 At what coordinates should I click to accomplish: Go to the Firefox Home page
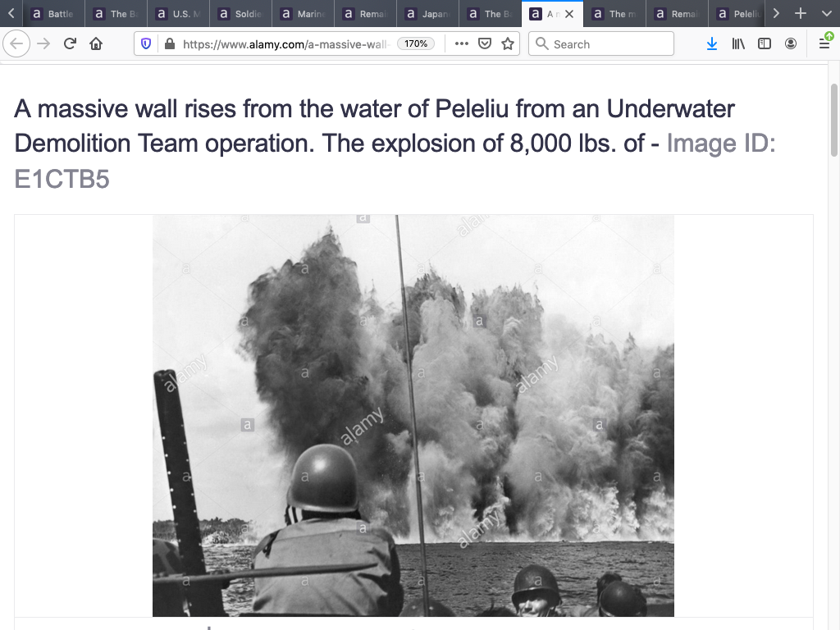point(96,43)
